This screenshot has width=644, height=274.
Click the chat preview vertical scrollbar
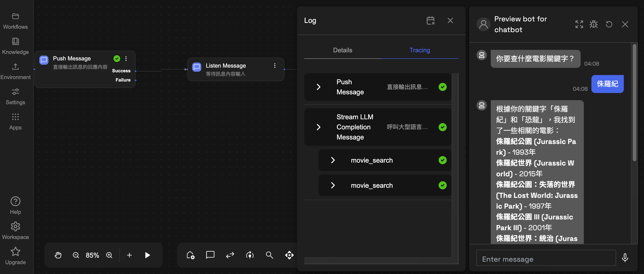click(x=634, y=103)
